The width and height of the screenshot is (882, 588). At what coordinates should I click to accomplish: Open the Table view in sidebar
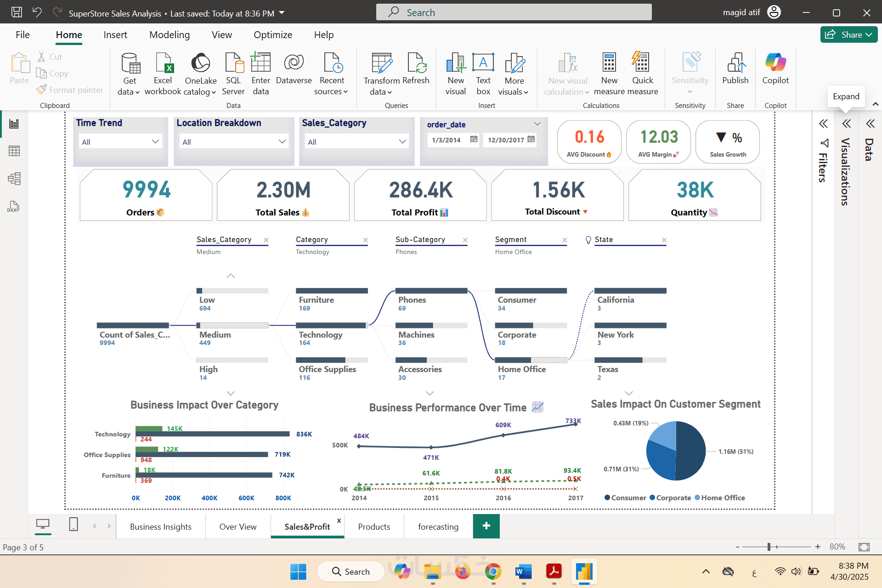coord(14,151)
